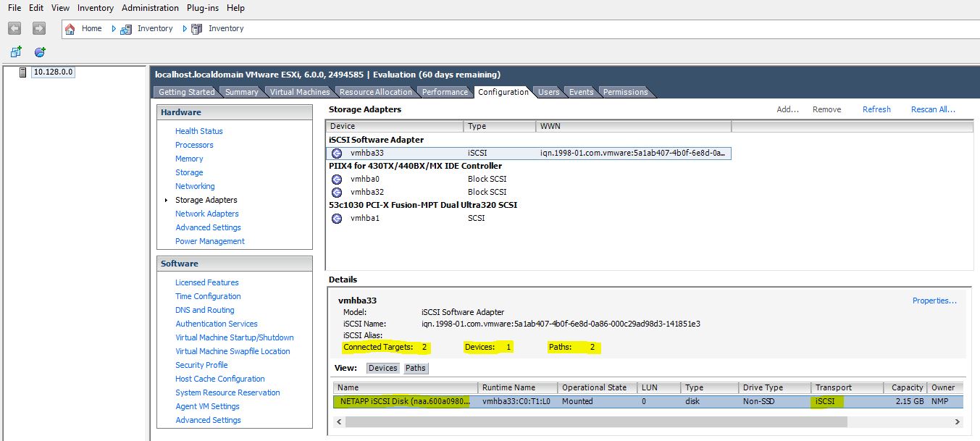980x441 pixels.
Task: Switch the details view to Devices
Action: pos(382,368)
